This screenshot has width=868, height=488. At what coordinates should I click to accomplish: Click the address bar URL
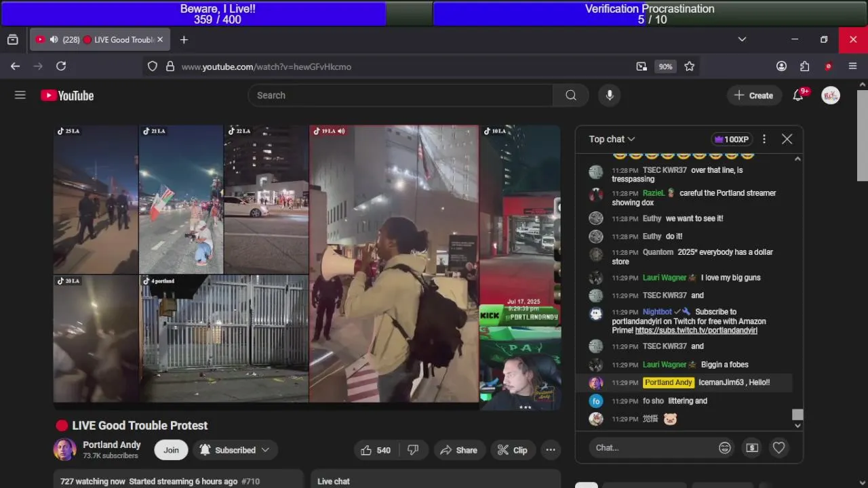267,66
